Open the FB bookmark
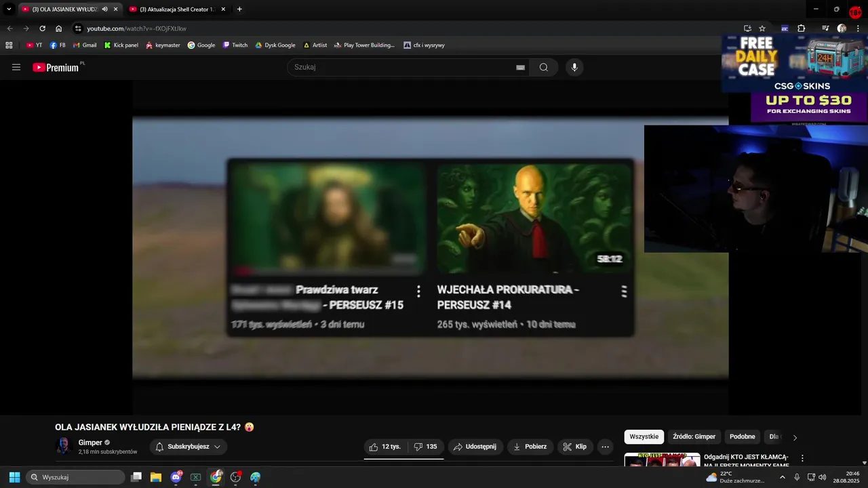Viewport: 868px width, 488px height. (58, 45)
